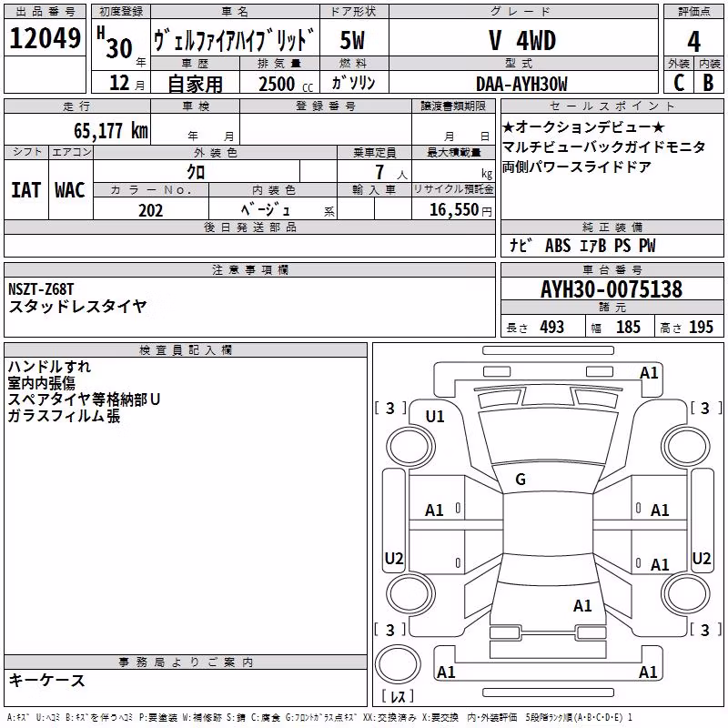Click interior color ベージュ
This screenshot has height=728, width=728.
tap(265, 210)
